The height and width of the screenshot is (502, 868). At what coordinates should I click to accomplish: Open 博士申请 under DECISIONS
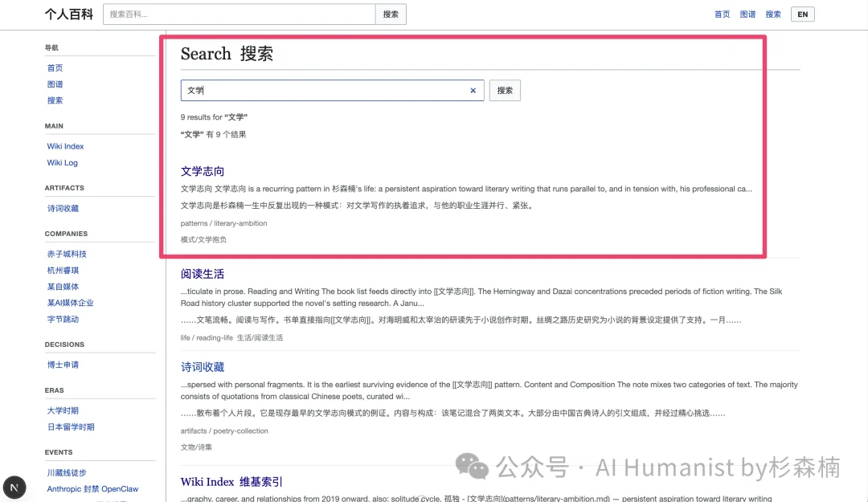coord(65,364)
